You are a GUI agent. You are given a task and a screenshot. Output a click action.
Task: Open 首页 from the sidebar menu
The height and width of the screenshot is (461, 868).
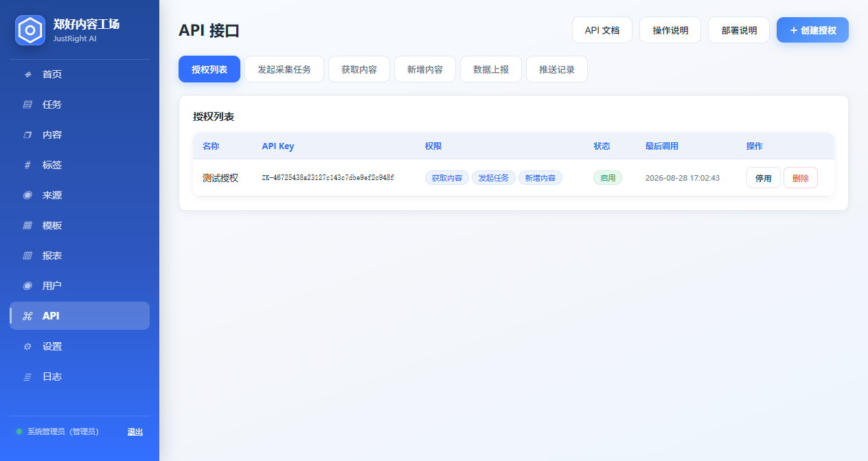(x=80, y=74)
